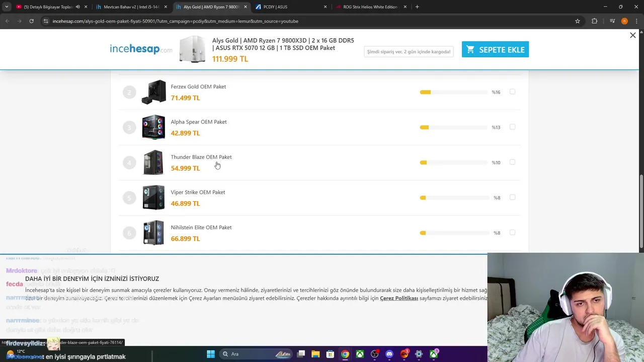Image resolution: width=644 pixels, height=362 pixels.
Task: Go to incehesap.com homepage via the logo
Action: (x=141, y=49)
